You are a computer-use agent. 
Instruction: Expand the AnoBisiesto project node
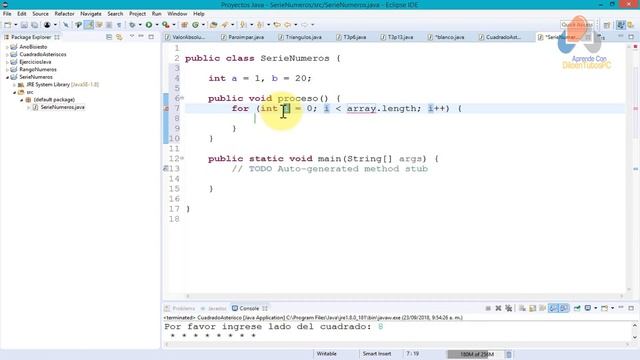coord(7,47)
